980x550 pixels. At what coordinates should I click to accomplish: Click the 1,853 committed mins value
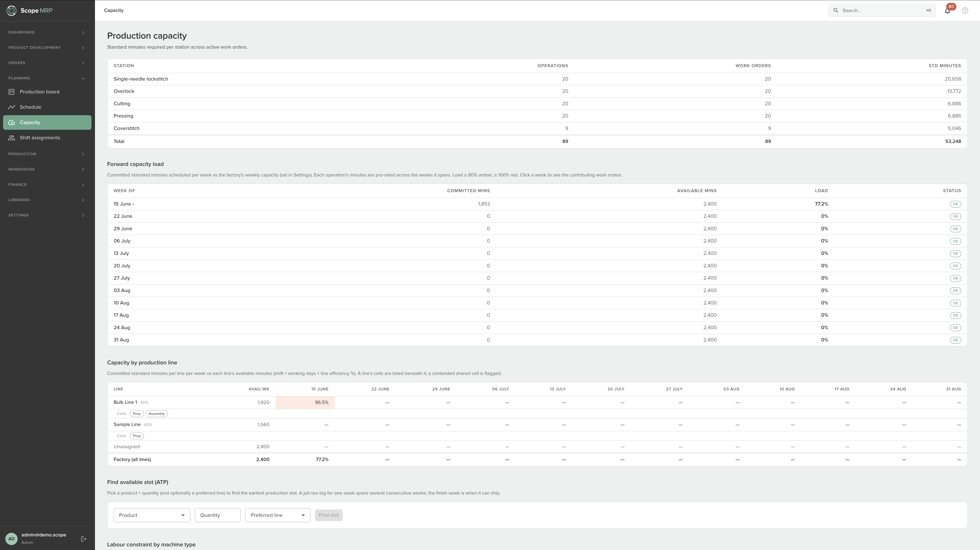(484, 204)
